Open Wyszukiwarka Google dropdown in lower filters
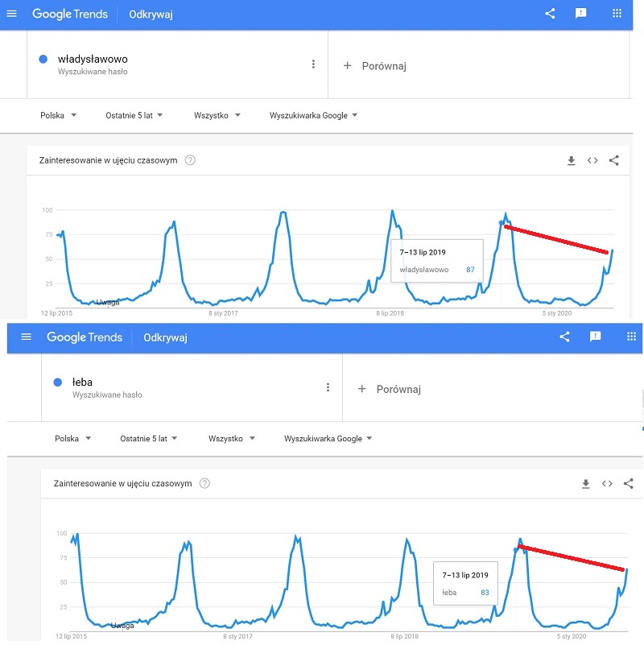Screen dimensions: 644x645 pyautogui.click(x=328, y=439)
